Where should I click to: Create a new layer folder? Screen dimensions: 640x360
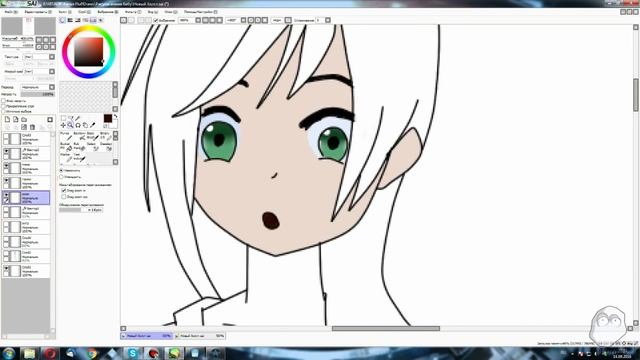24,120
